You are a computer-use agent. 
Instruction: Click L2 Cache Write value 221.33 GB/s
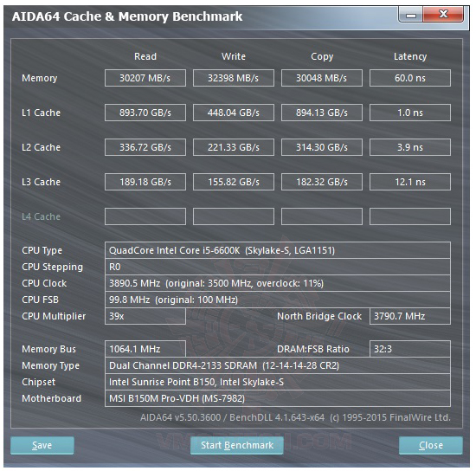tap(234, 147)
